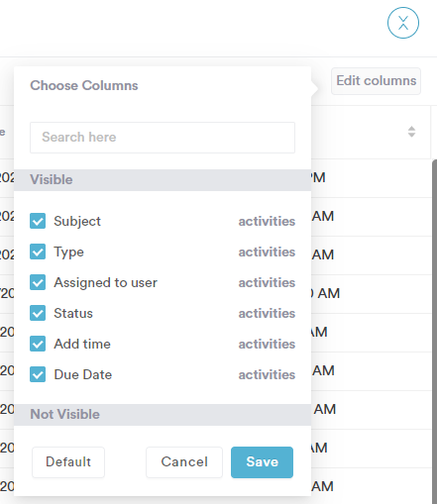Screen dimensions: 437x504
Task: Click the Choose Columns heading
Action: [84, 85]
